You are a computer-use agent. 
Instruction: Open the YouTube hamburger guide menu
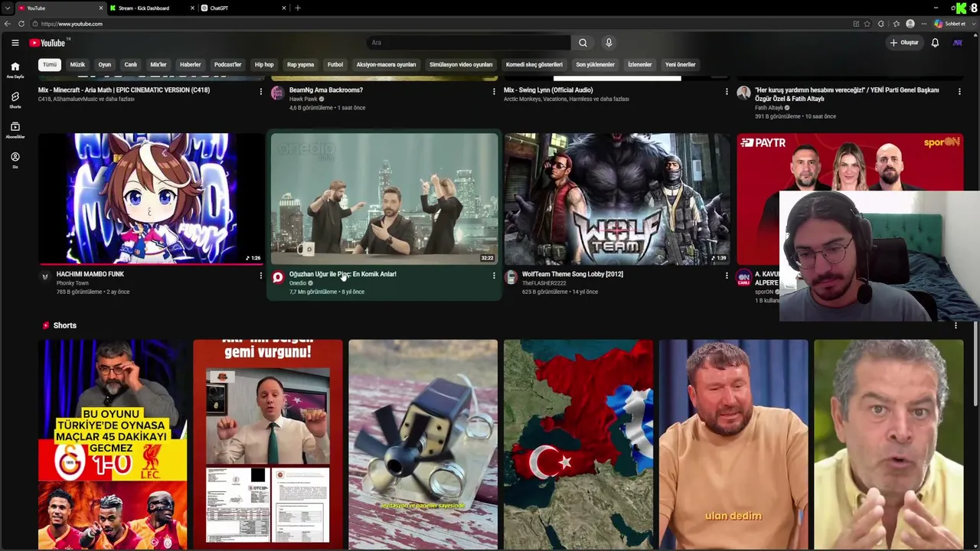coord(15,43)
